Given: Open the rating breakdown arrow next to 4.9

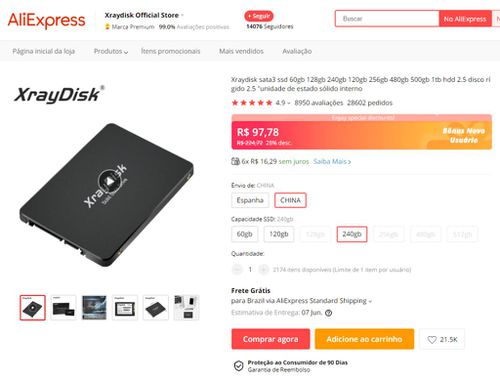Looking at the screenshot, I should (289, 103).
